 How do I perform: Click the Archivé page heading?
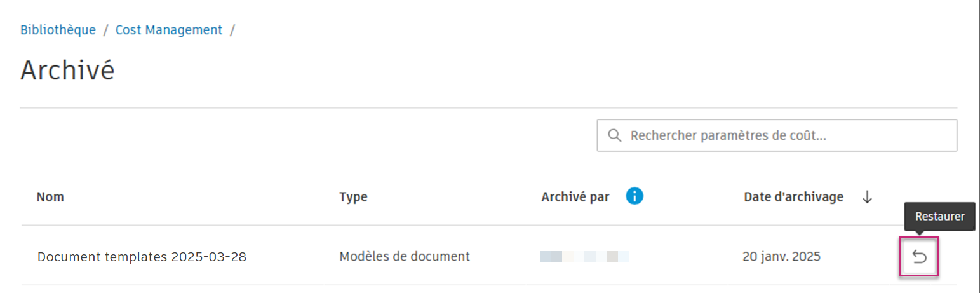pyautogui.click(x=67, y=70)
